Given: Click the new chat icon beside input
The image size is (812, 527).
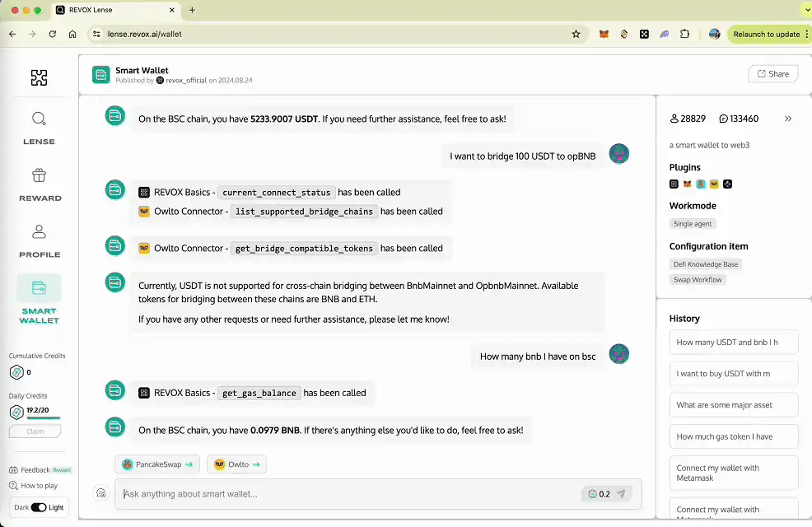Looking at the screenshot, I should pos(101,493).
